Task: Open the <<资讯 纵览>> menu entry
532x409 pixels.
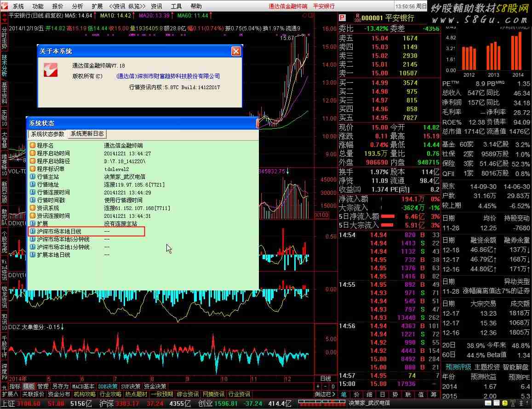Action: pyautogui.click(x=127, y=6)
